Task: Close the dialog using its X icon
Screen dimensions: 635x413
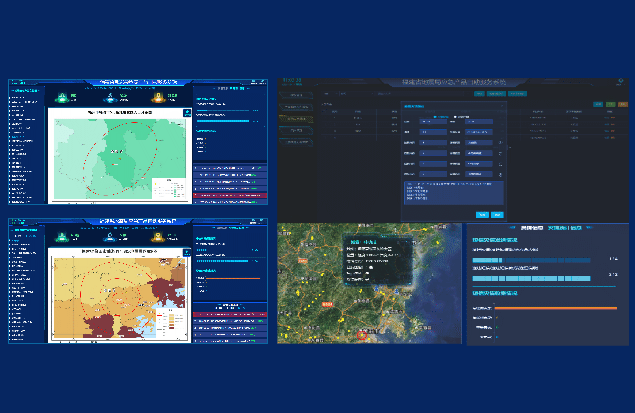Action: pos(502,106)
